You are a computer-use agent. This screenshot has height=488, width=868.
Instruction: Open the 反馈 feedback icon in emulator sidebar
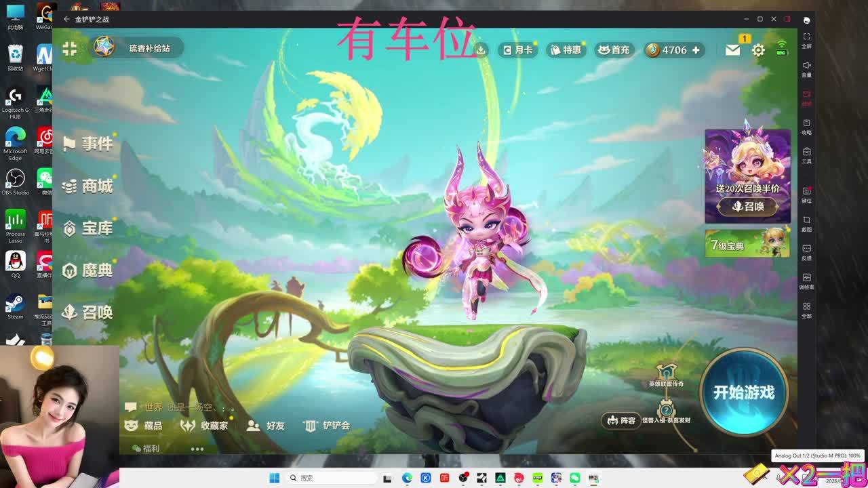point(806,251)
